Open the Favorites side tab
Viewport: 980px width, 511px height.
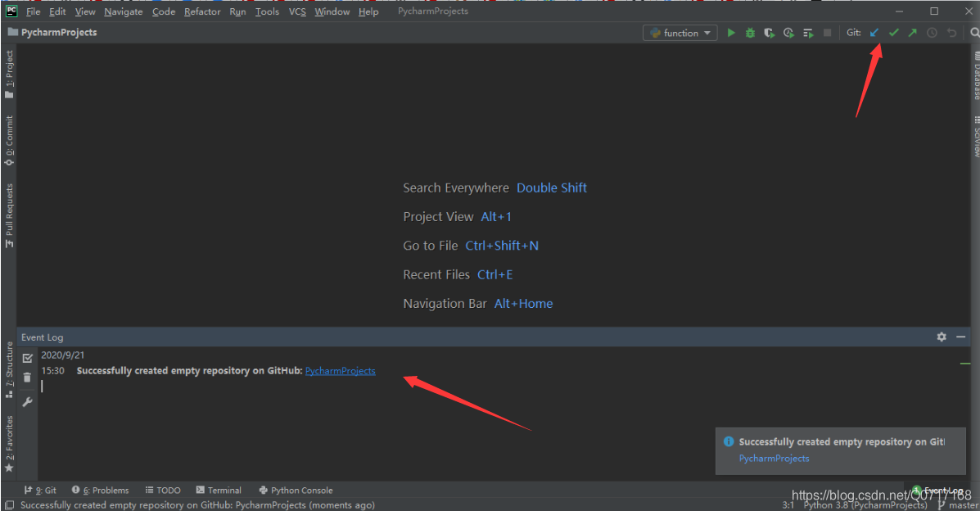(9, 444)
